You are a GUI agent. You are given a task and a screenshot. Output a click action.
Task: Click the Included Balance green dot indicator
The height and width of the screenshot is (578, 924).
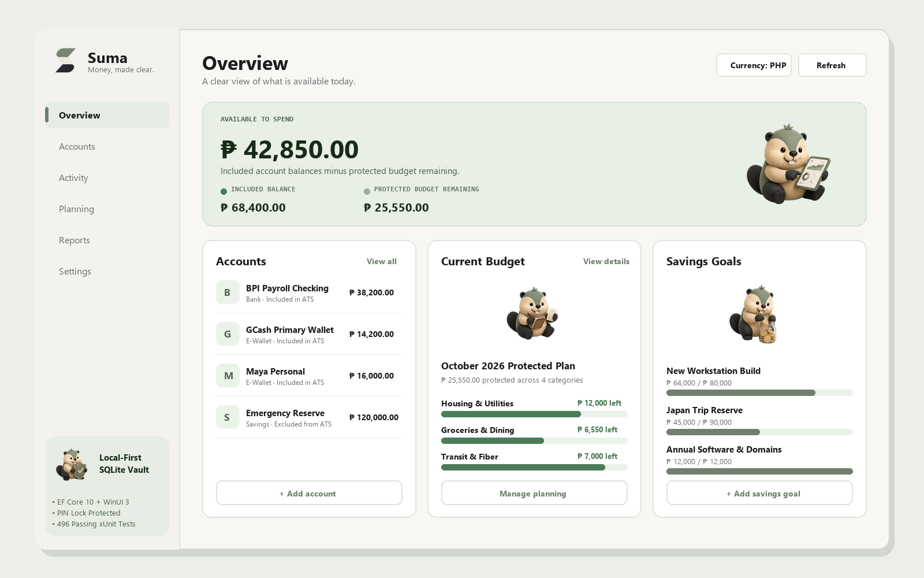point(223,191)
